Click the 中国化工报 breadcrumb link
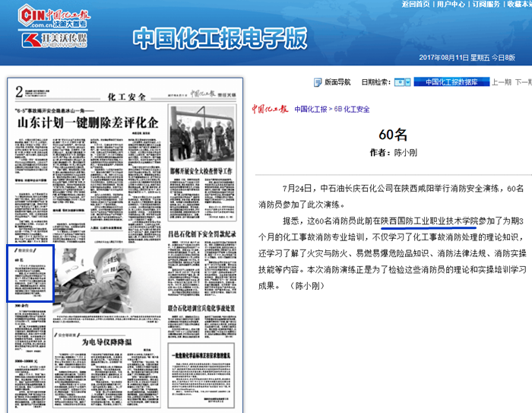Image resolution: width=532 pixels, height=413 pixels. point(310,110)
